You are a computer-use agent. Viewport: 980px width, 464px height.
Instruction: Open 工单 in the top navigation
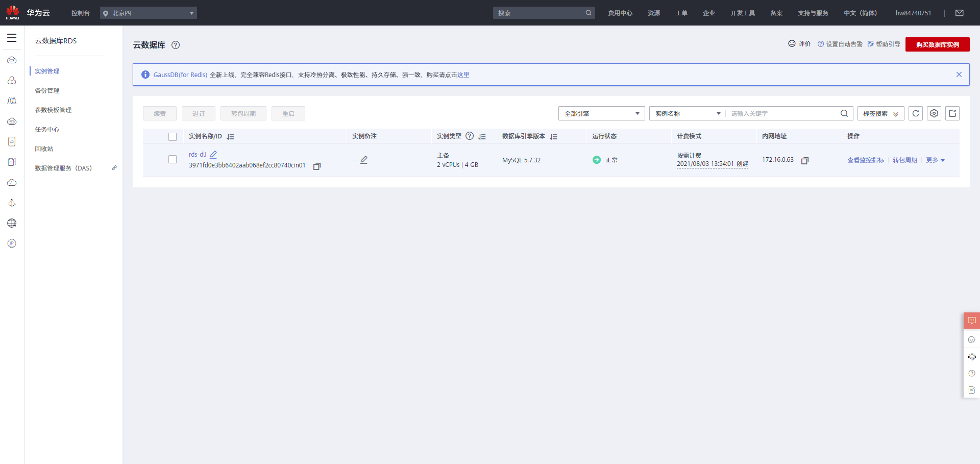click(681, 13)
